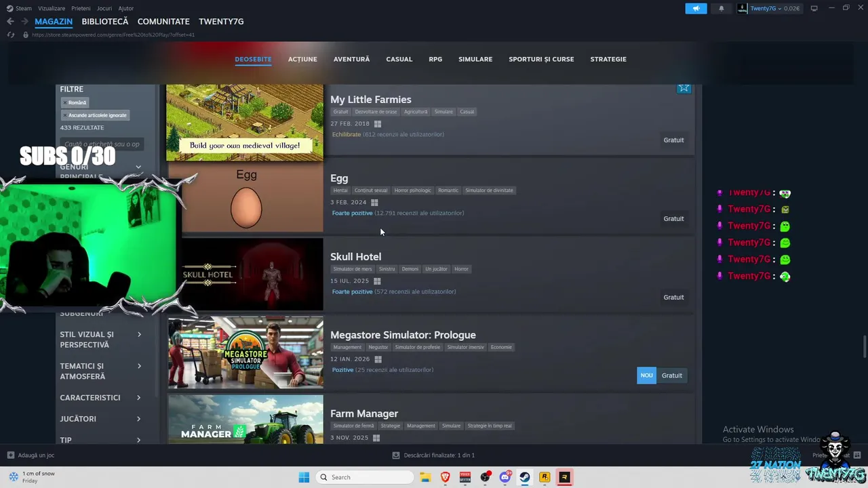
Task: Open the announcements megaphone button
Action: pos(696,8)
